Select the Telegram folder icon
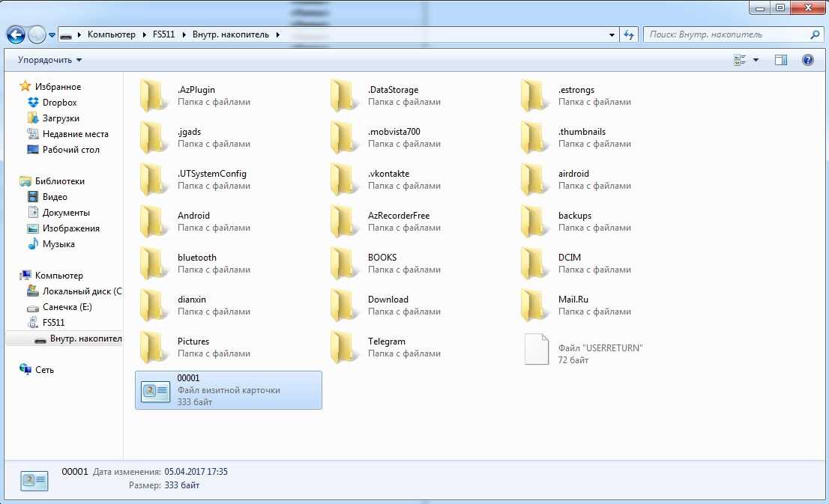 tap(345, 347)
